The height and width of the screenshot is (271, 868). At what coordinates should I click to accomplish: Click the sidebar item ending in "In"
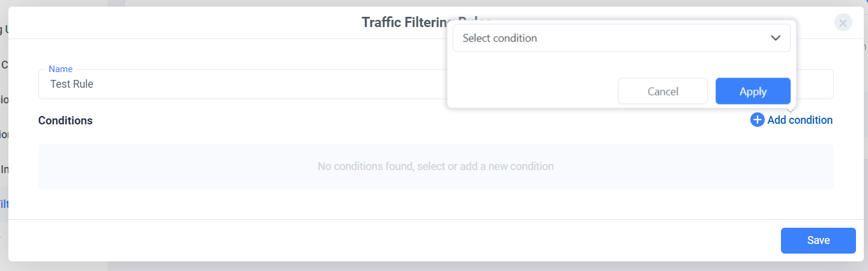click(4, 169)
